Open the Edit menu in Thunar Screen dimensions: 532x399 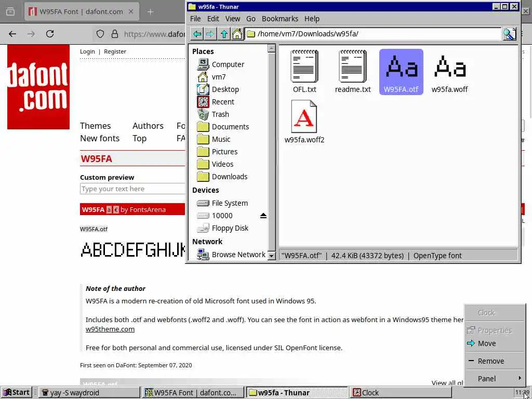tap(213, 19)
